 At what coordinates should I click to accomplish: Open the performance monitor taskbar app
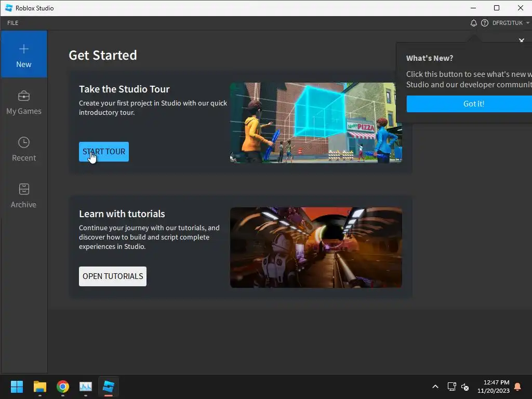point(86,387)
